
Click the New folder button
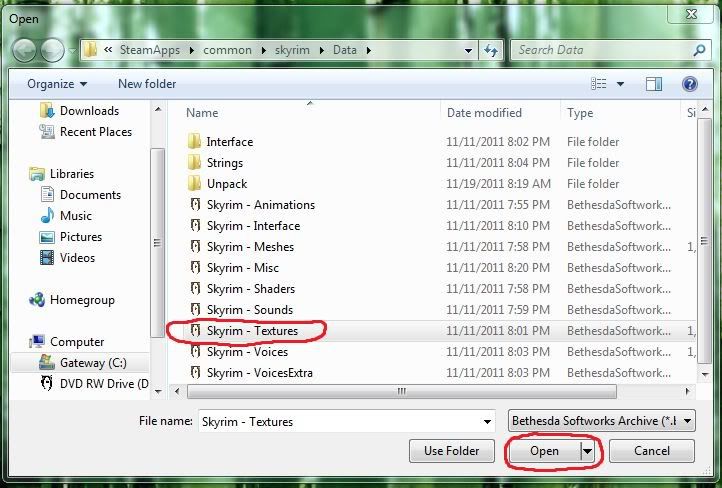point(147,84)
